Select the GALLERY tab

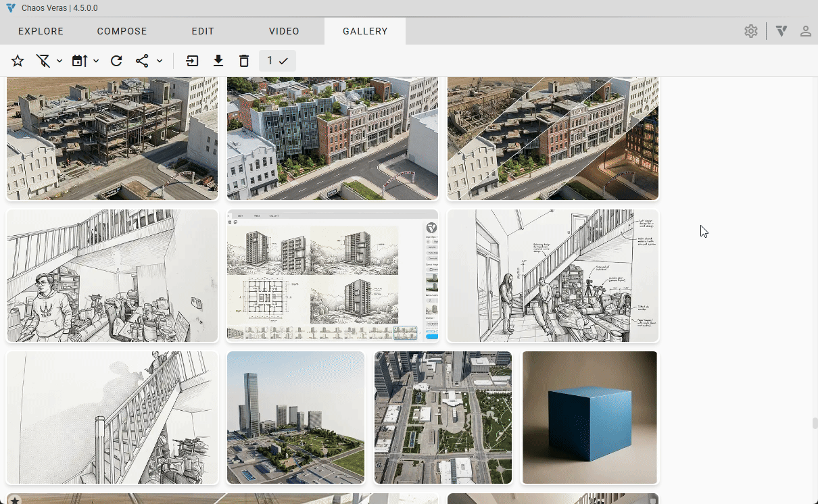pos(365,31)
